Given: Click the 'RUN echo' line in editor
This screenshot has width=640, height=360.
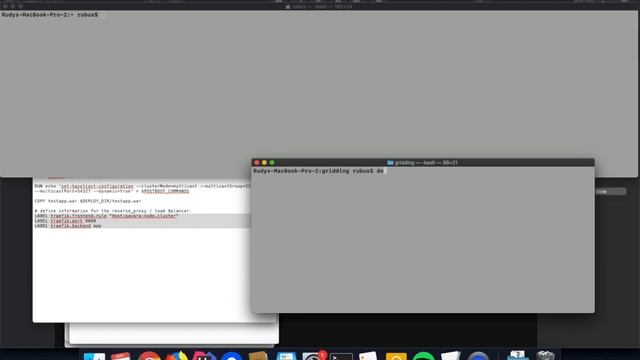Looking at the screenshot, I should [142, 186].
